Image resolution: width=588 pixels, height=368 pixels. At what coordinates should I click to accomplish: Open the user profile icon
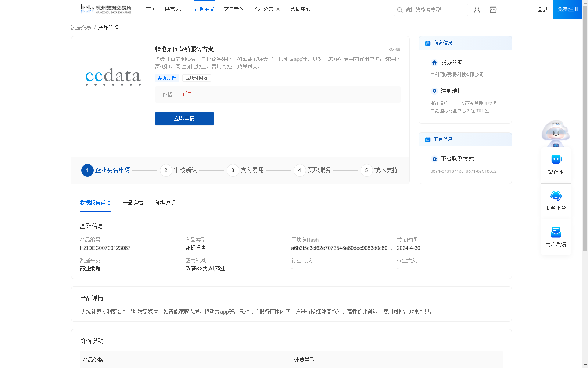pyautogui.click(x=477, y=10)
